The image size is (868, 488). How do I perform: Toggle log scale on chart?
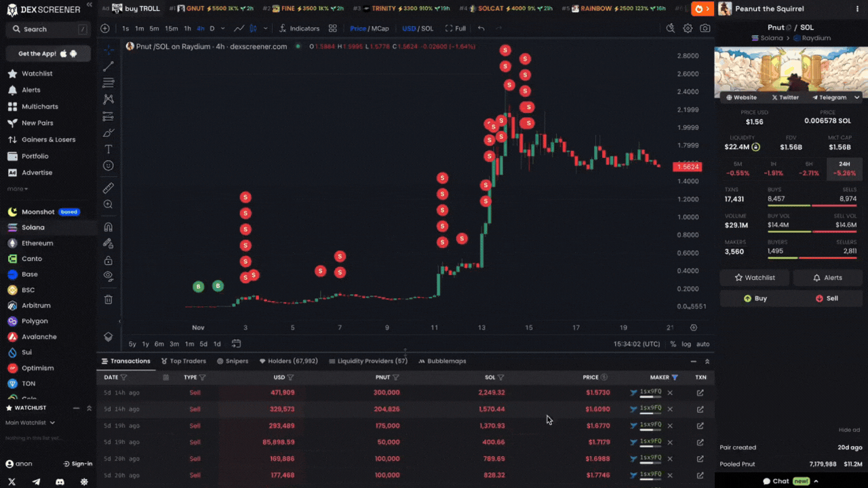point(686,344)
